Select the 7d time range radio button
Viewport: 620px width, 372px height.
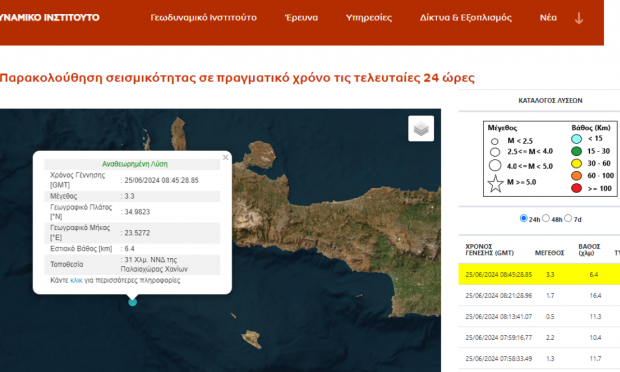click(568, 218)
